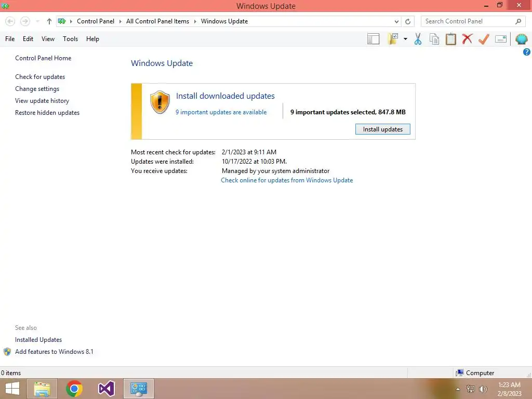Click the orange checkmark Properties icon

[x=484, y=39]
